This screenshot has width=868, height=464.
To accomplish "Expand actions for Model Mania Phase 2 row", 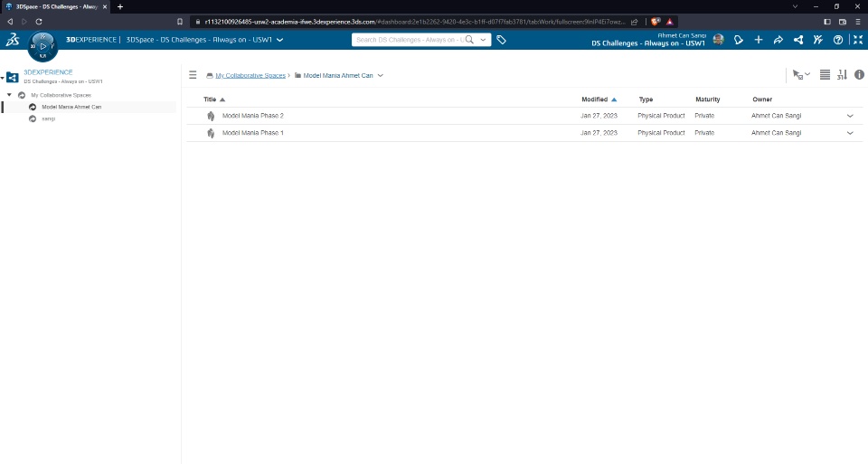I will 850,116.
